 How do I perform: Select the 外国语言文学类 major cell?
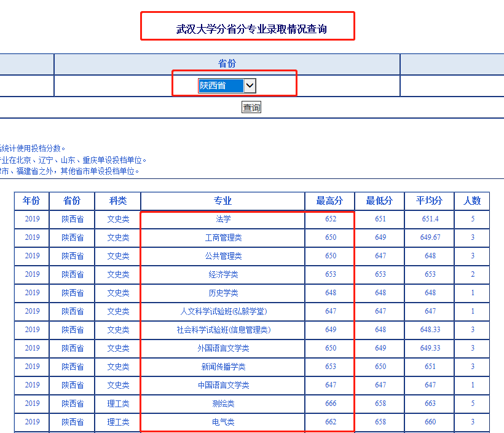[223, 348]
